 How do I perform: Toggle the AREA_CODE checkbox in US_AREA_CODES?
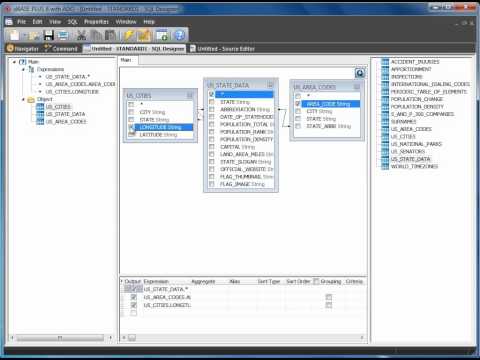298,104
